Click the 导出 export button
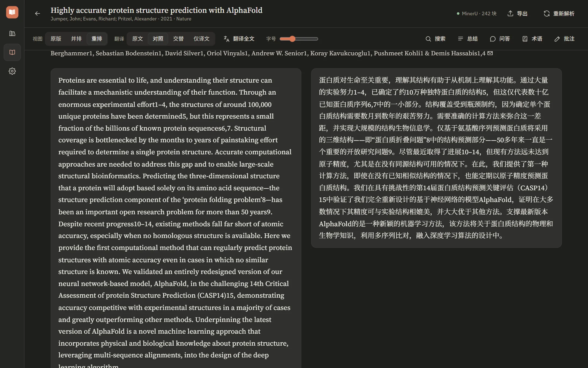Image resolution: width=588 pixels, height=368 pixels. point(517,13)
